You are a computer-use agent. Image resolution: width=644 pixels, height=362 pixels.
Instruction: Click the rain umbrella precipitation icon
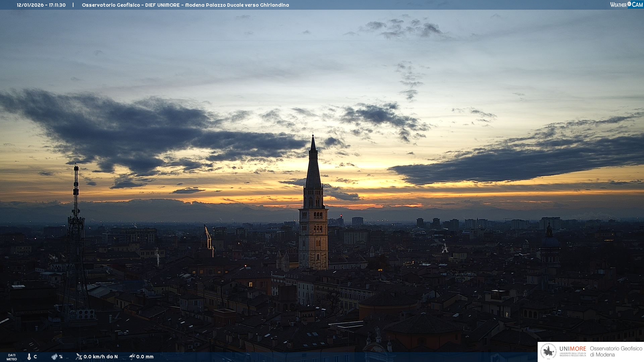[x=132, y=356]
